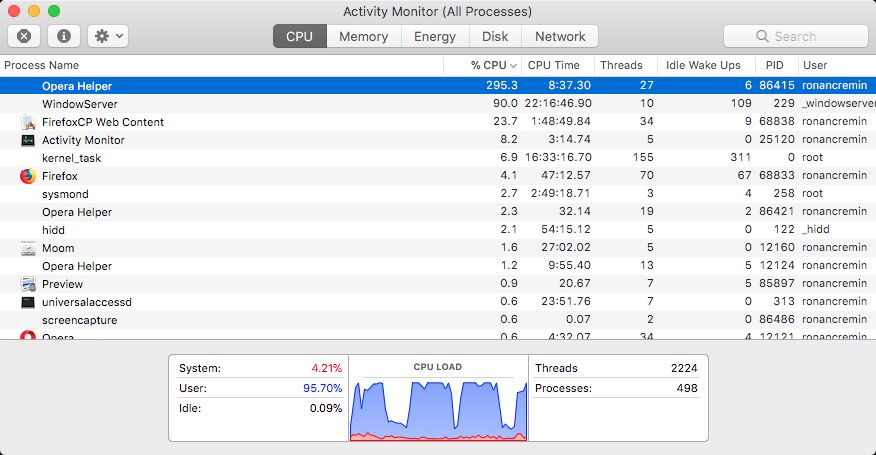Image resolution: width=876 pixels, height=455 pixels.
Task: Click the Activity Monitor process icon
Action: tap(27, 140)
